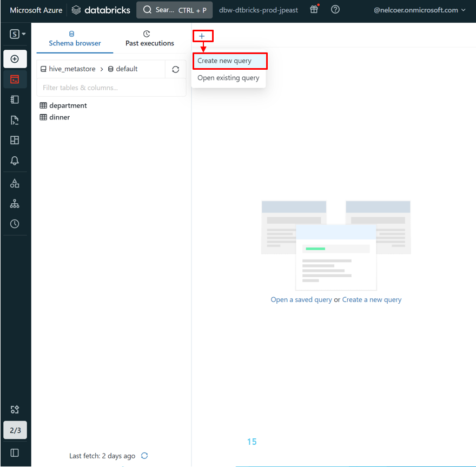This screenshot has width=476, height=467.
Task: Click the Open a saved query link
Action: [x=301, y=300]
